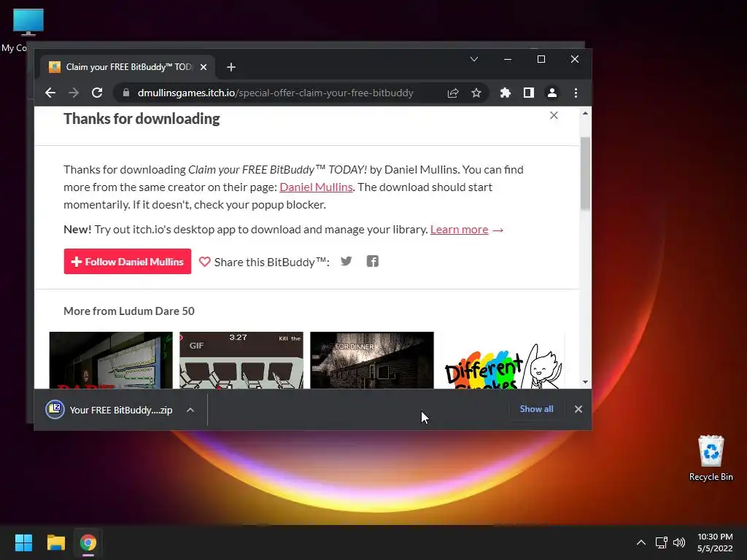The image size is (747, 560).
Task: Open the Windows Start menu
Action: point(23,542)
